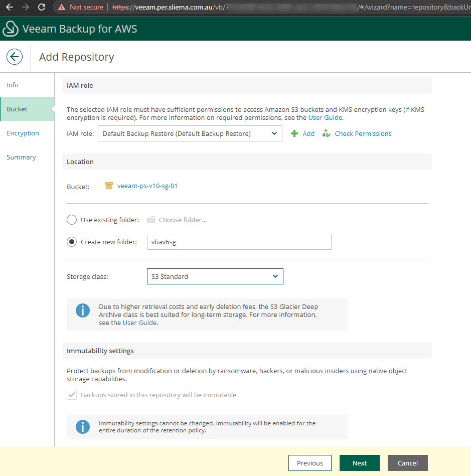The height and width of the screenshot is (476, 471).
Task: Click the Next button
Action: (360, 463)
